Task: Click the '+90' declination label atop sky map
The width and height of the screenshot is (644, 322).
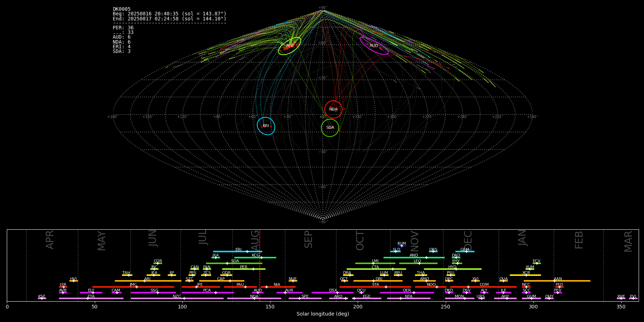Action: pyautogui.click(x=322, y=8)
